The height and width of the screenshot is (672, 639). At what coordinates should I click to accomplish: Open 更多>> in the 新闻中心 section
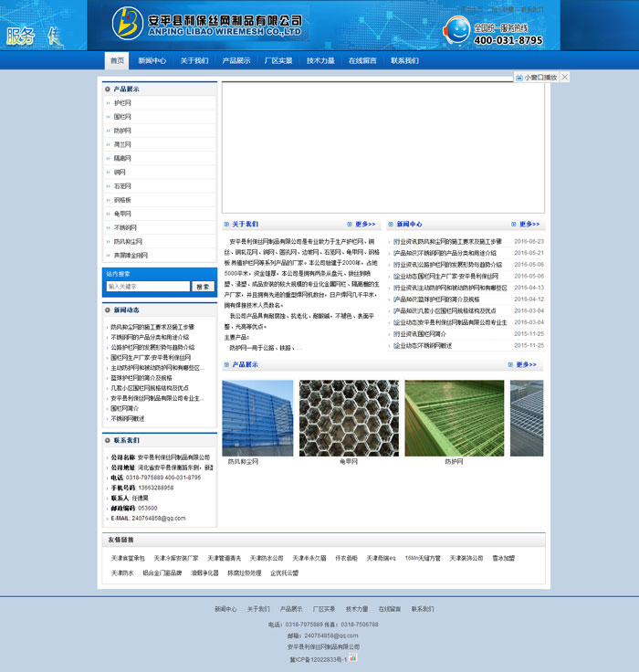click(527, 224)
